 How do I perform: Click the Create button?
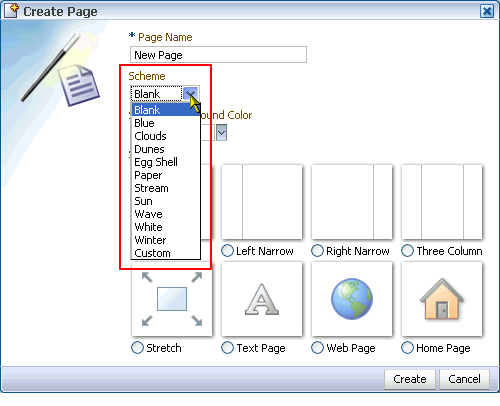410,379
